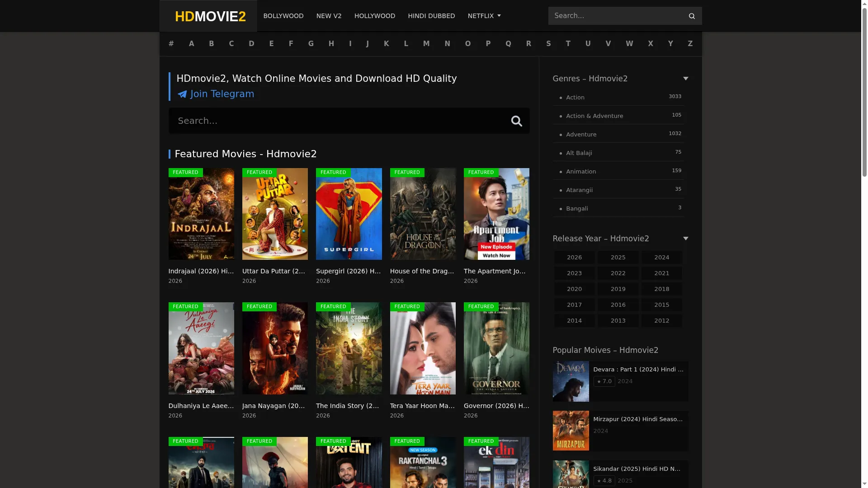This screenshot has height=488, width=868.
Task: Filter by release year 2016
Action: [x=618, y=305]
